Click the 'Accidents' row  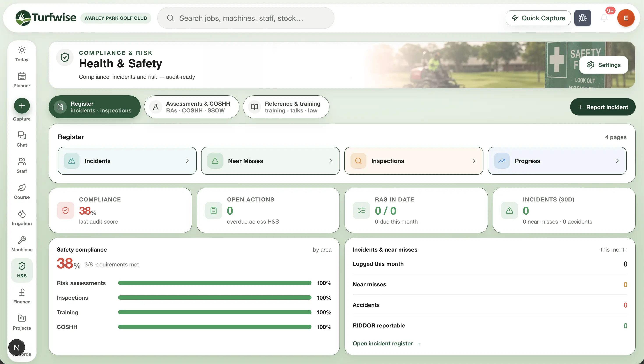(x=490, y=305)
